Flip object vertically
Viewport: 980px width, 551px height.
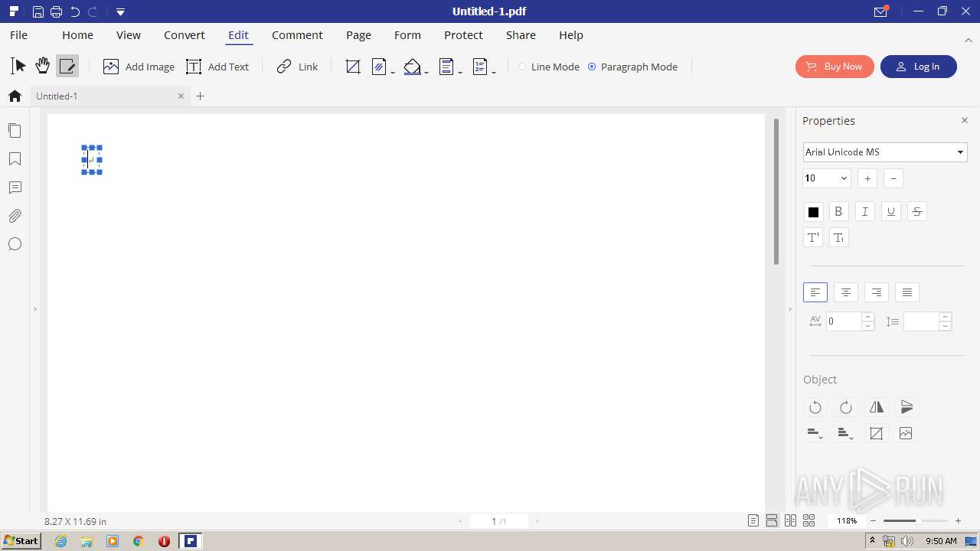(x=907, y=407)
